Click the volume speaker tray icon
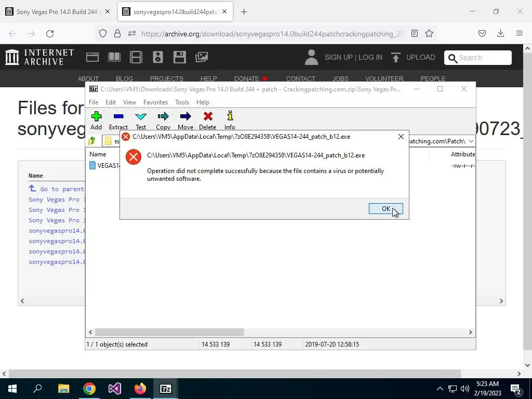 pyautogui.click(x=465, y=389)
